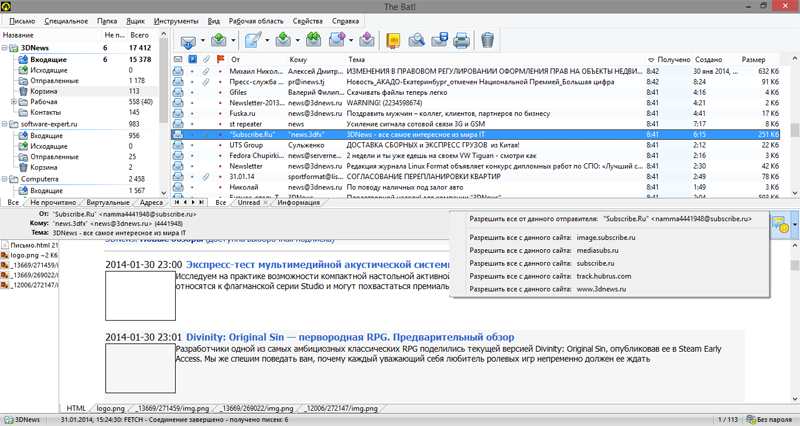Open the Forward dropdown arrow
Screen dimensions: 800x426
click(351, 40)
